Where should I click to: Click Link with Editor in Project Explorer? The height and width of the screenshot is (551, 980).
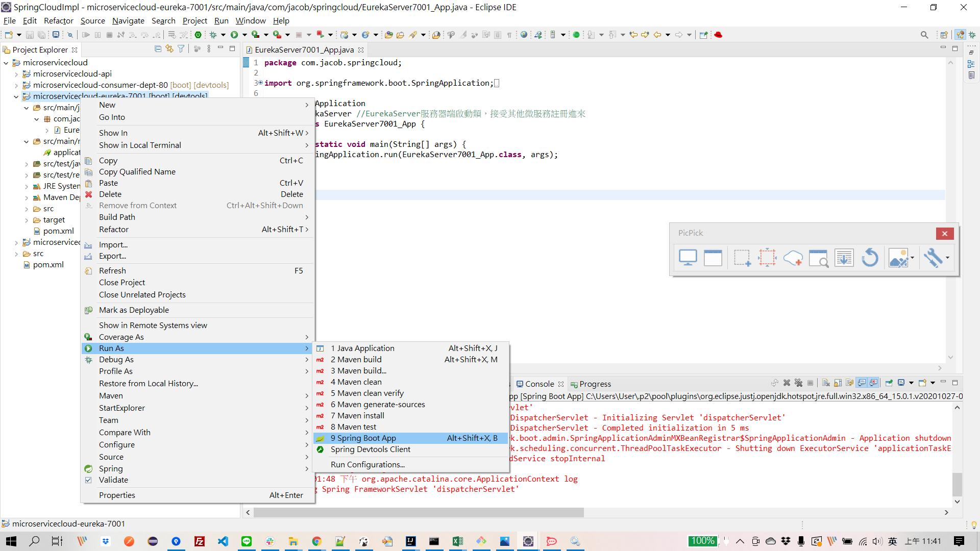[x=169, y=49]
